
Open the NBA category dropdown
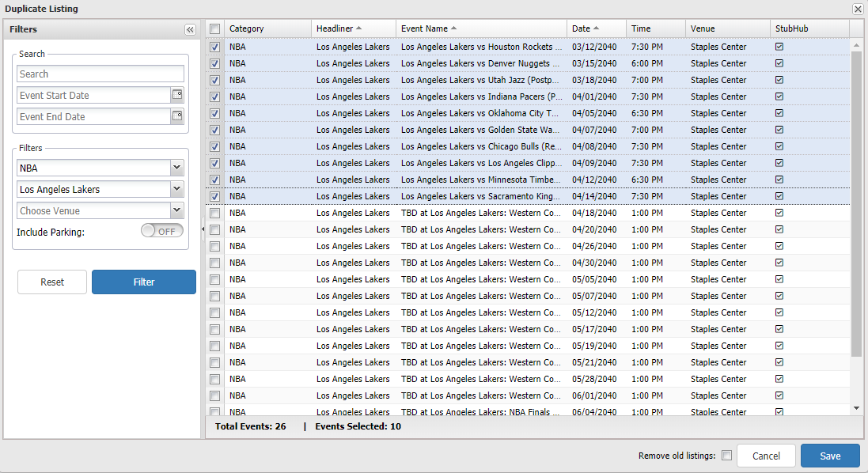tap(176, 168)
